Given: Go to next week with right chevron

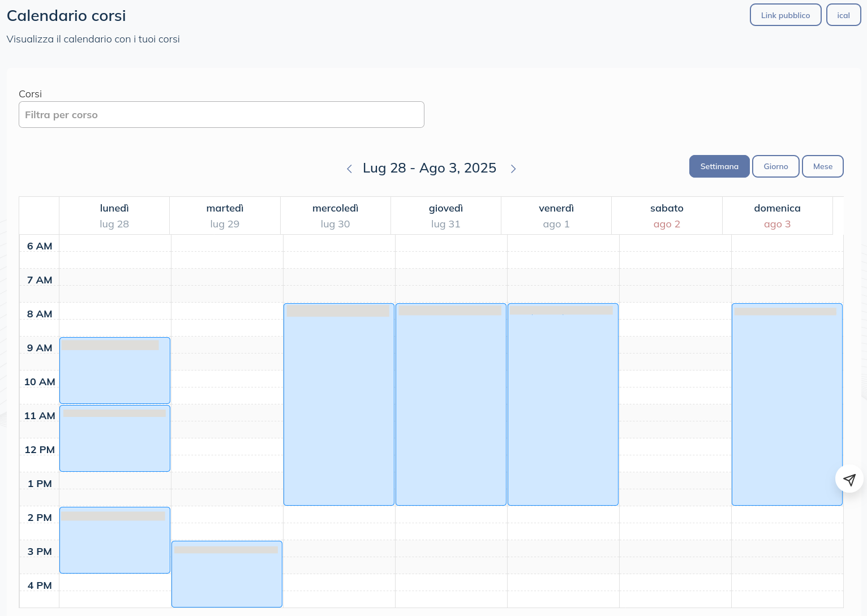Looking at the screenshot, I should [x=513, y=169].
